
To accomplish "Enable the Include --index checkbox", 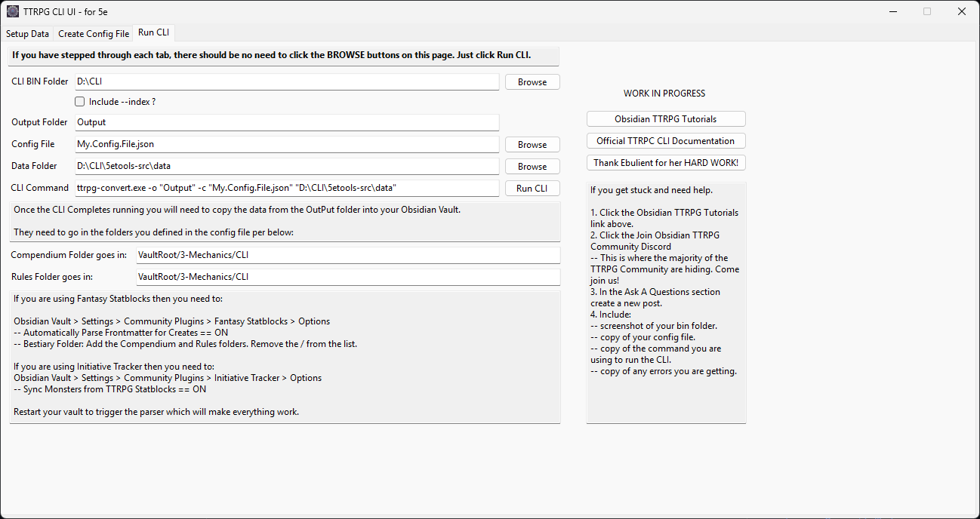I will point(79,102).
